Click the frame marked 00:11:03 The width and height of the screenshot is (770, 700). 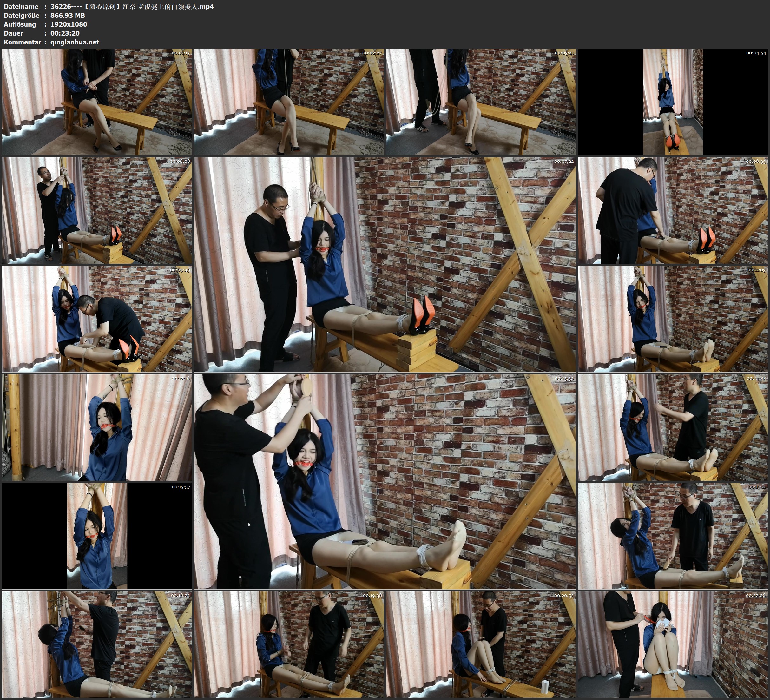(673, 319)
